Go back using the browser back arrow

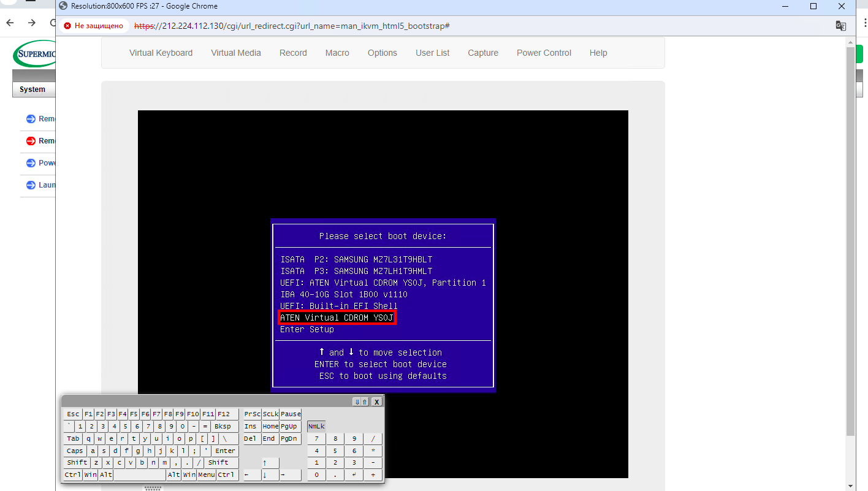tap(10, 23)
